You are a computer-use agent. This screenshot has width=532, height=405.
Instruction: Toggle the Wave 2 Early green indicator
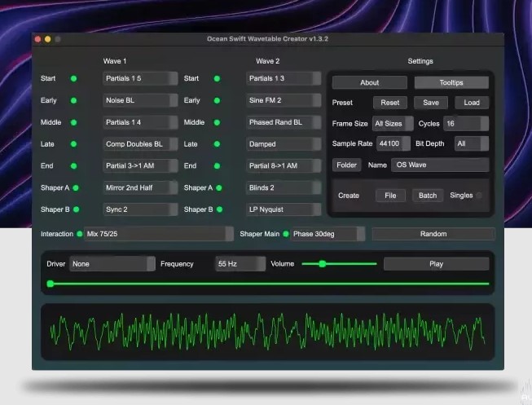click(217, 100)
